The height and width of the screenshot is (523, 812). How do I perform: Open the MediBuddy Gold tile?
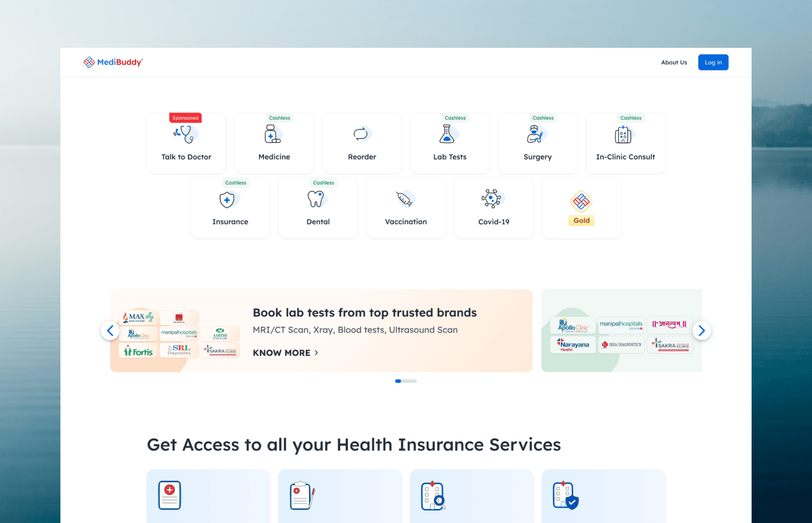click(581, 208)
